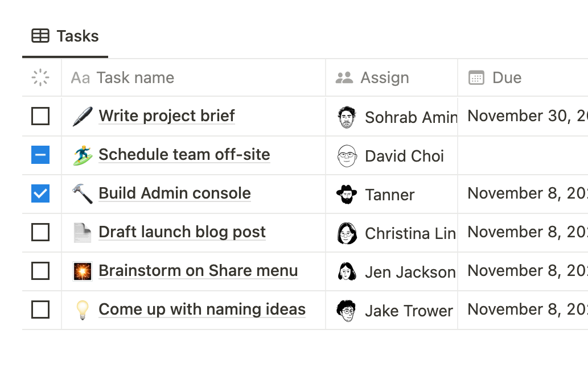This screenshot has height=367, width=588.
Task: Click the status spinner icon in header row
Action: [x=40, y=78]
